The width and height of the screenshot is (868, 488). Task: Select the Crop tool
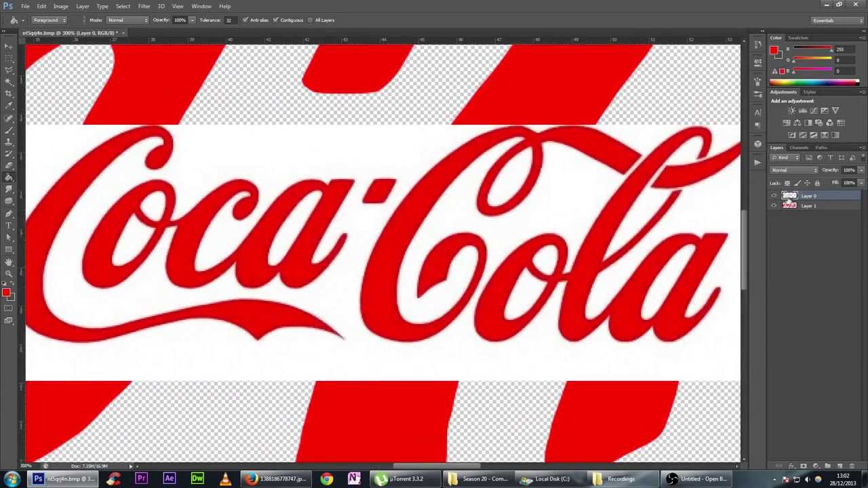8,94
